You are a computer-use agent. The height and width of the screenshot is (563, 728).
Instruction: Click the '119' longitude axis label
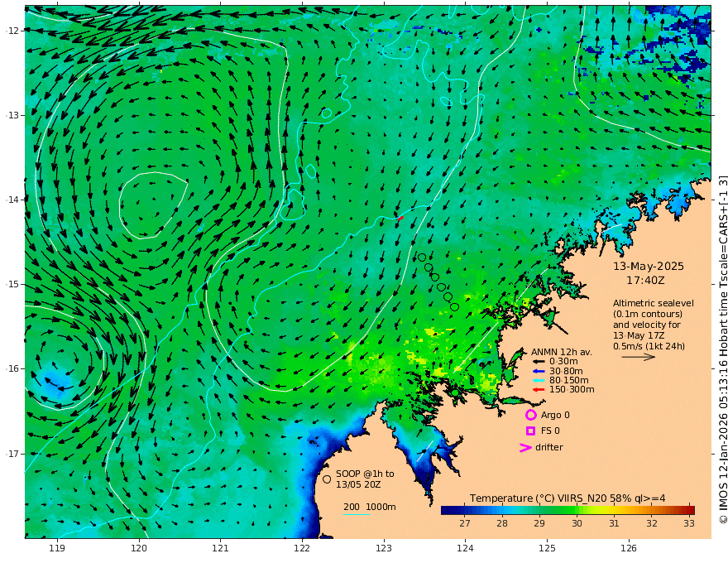tap(57, 548)
